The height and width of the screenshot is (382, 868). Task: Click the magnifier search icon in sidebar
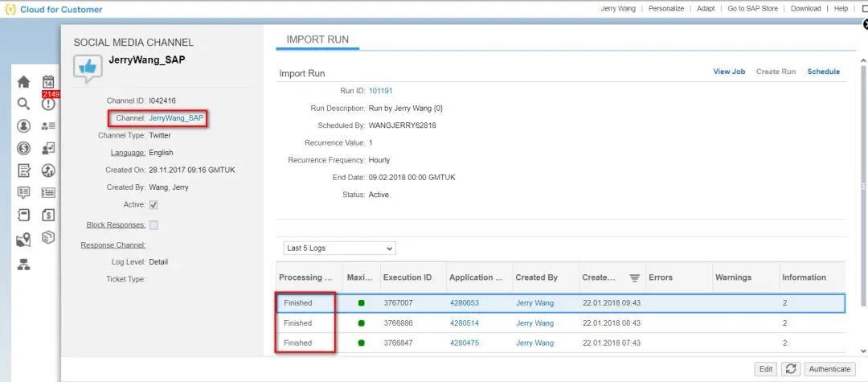pos(23,104)
